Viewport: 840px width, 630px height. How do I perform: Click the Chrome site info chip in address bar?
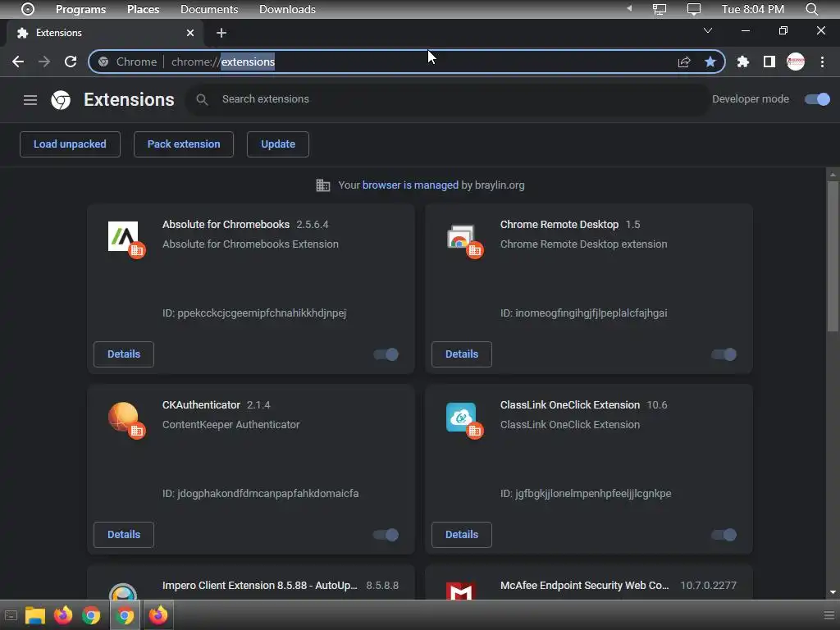pos(128,62)
